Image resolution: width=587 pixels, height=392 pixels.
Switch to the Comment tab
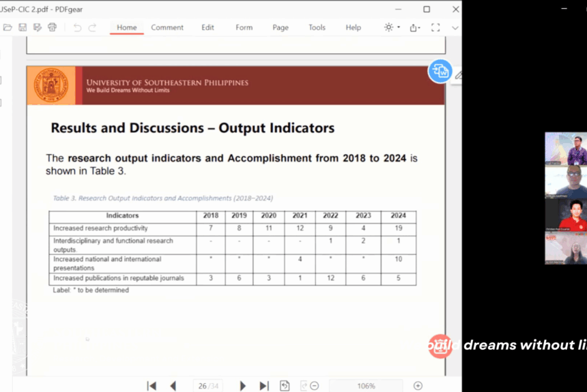(x=167, y=27)
